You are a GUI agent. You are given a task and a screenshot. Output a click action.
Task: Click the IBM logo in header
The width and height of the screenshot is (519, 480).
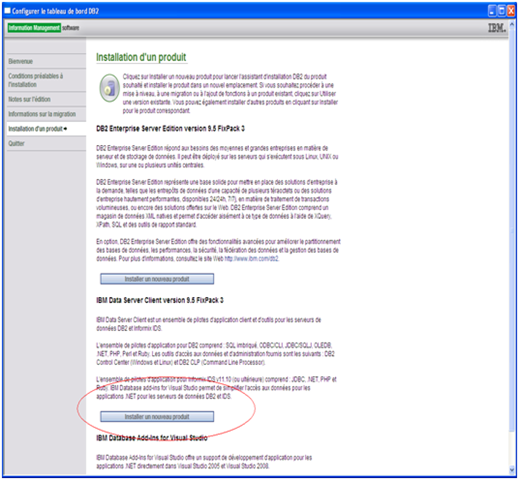click(497, 28)
